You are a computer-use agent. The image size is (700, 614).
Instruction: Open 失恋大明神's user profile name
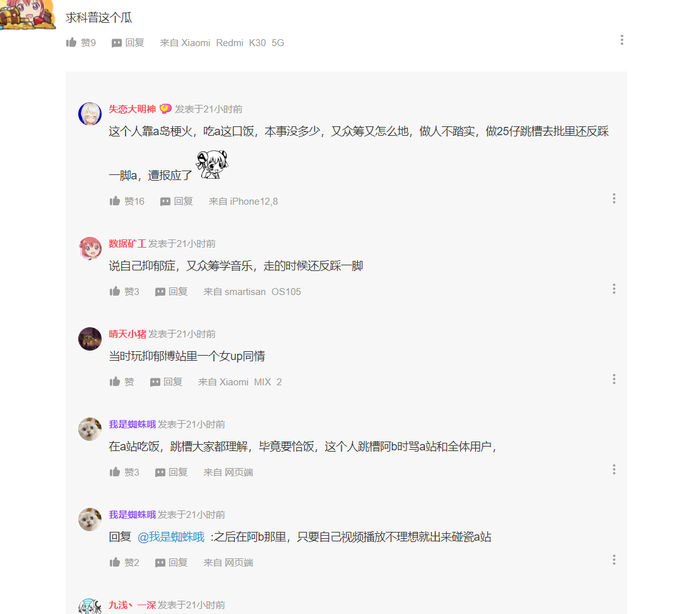pyautogui.click(x=132, y=109)
